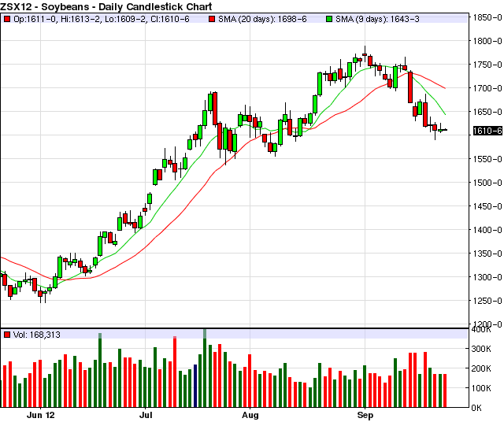Click the red OHLC legend swatch

[x=7, y=19]
